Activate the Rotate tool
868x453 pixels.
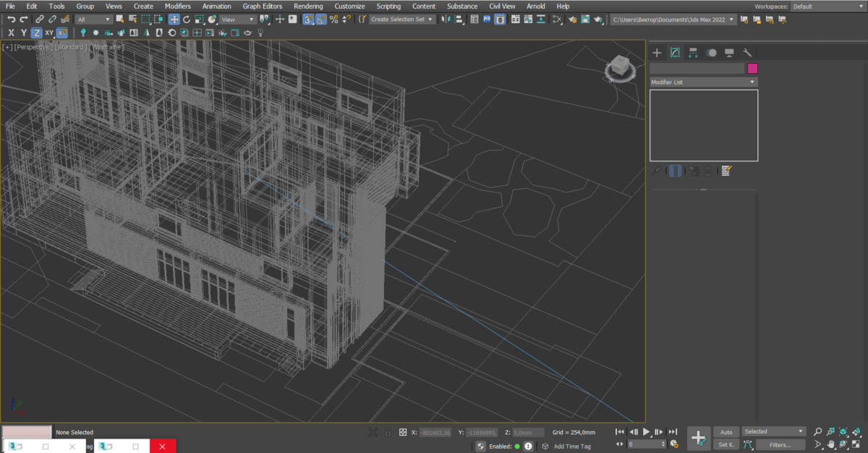point(187,20)
